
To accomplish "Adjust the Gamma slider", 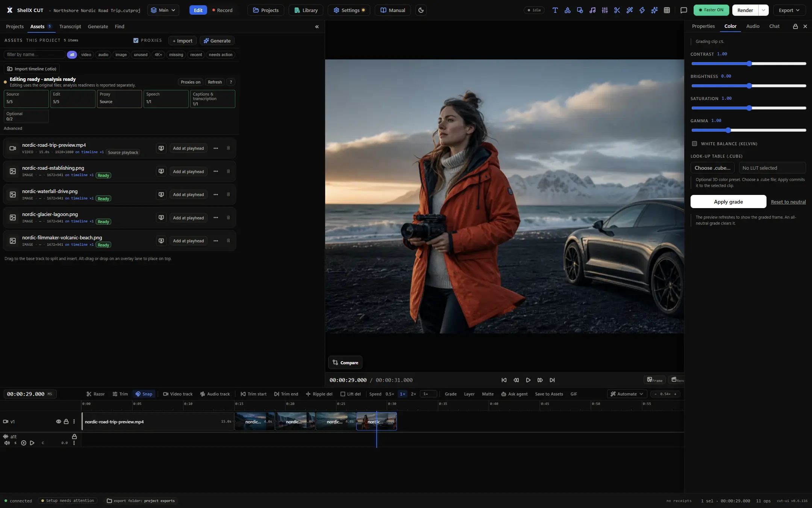I will 748,130.
